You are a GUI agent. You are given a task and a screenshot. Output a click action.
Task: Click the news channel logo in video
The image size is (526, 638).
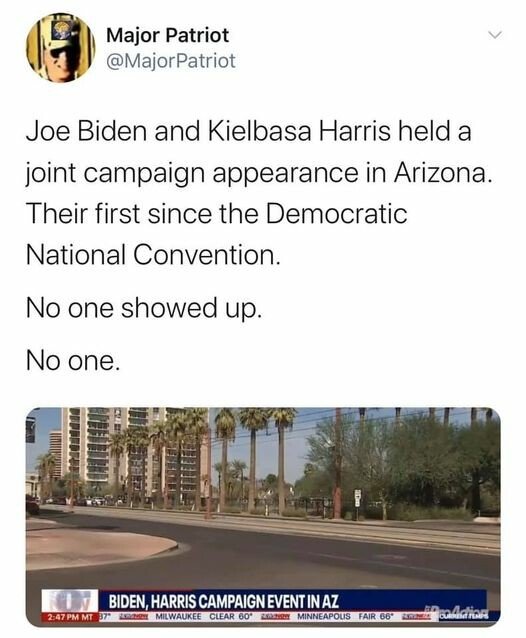click(x=70, y=600)
